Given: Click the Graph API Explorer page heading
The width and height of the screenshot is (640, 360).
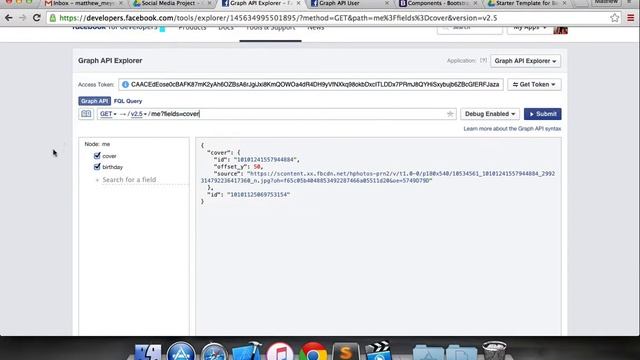Looking at the screenshot, I should [110, 60].
